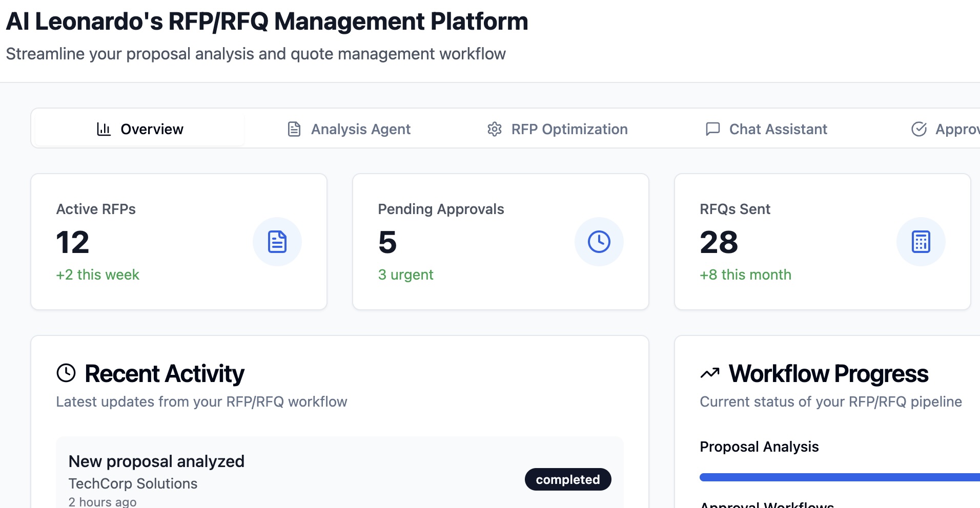Click the 3 urgent link on Pending Approvals
Image resolution: width=980 pixels, height=508 pixels.
[x=405, y=274]
